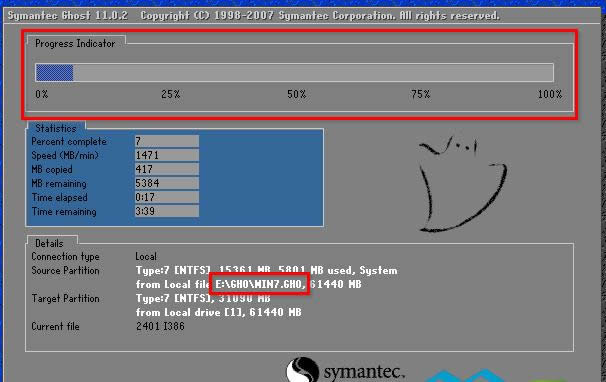Select the MB copied value field
This screenshot has height=382, width=606.
coord(167,169)
